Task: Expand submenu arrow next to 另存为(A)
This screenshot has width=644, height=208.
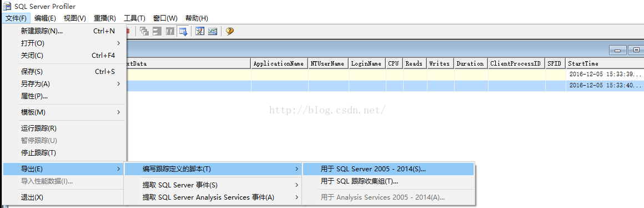Action: click(x=119, y=84)
